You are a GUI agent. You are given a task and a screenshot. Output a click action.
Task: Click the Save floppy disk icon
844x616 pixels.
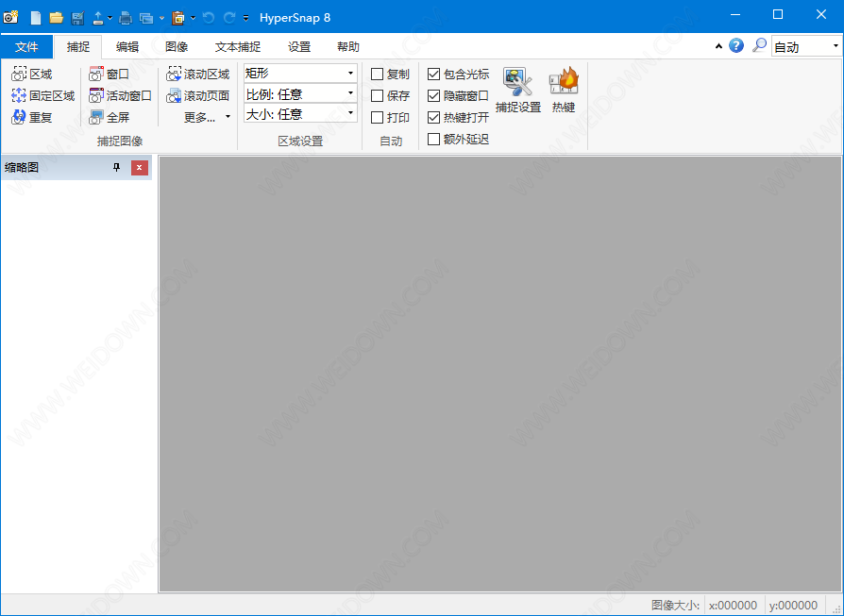[x=77, y=18]
